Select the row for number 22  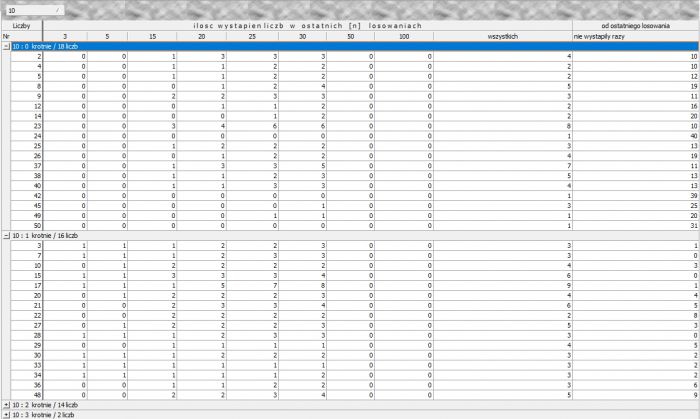[x=354, y=315]
